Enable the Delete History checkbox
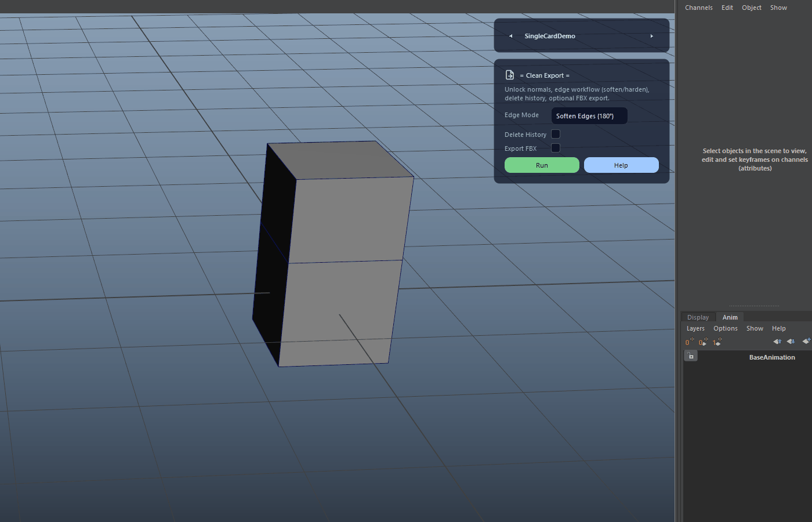Viewport: 812px width, 522px height. (x=555, y=134)
